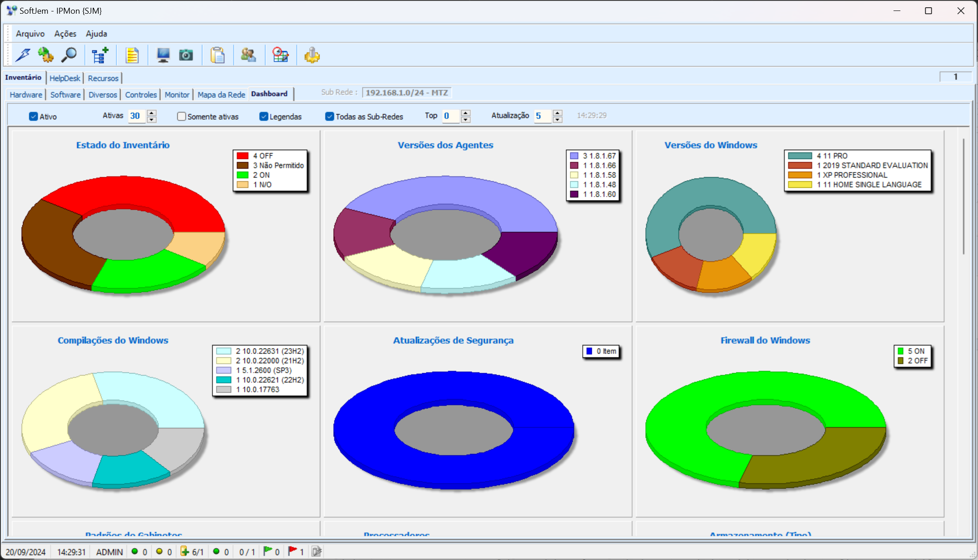Click the Sub Rede address field
This screenshot has width=978, height=560.
pos(407,93)
